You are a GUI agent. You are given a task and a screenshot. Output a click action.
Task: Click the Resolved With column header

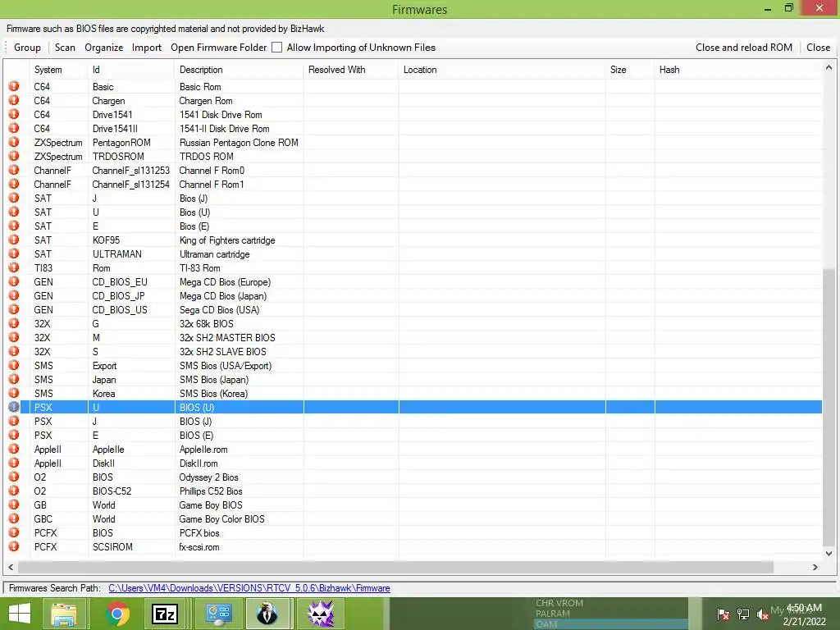tap(351, 70)
